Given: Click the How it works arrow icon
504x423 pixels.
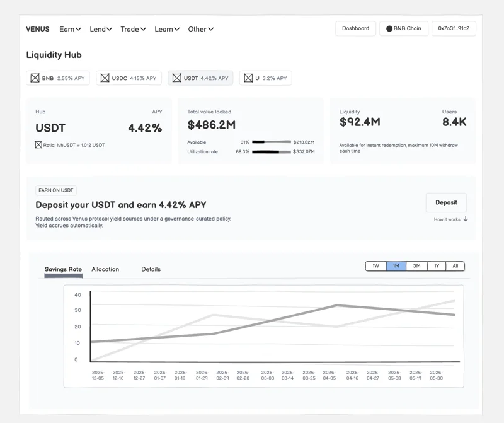Looking at the screenshot, I should [466, 219].
